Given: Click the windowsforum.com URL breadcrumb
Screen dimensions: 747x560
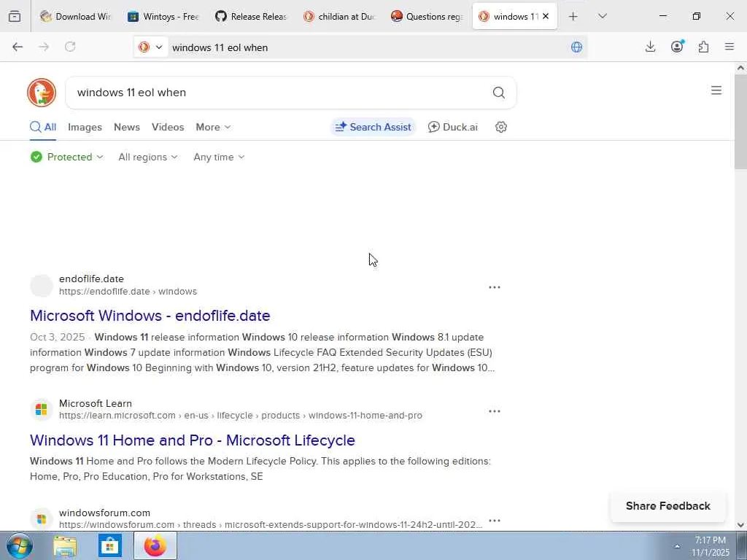Looking at the screenshot, I should pyautogui.click(x=271, y=525).
